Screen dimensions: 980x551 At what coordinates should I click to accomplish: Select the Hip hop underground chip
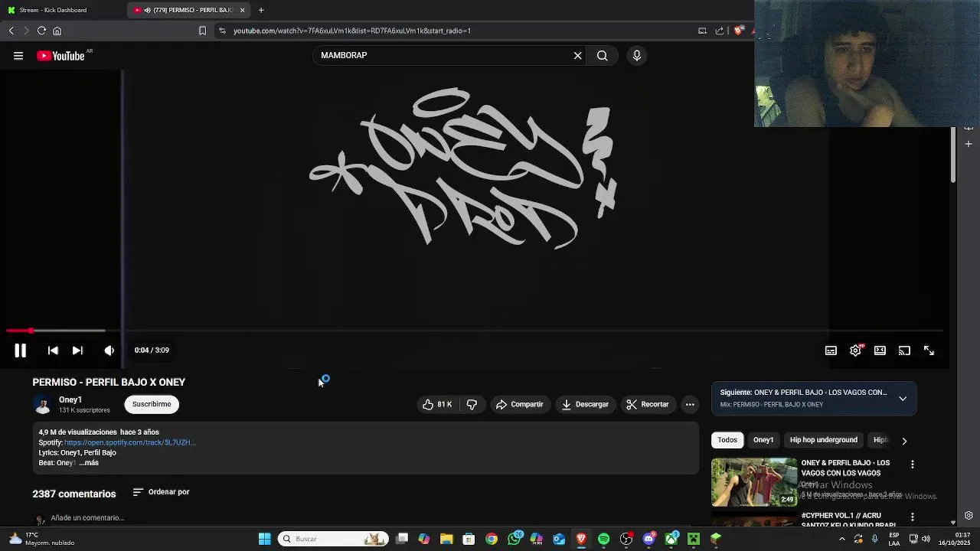click(824, 440)
